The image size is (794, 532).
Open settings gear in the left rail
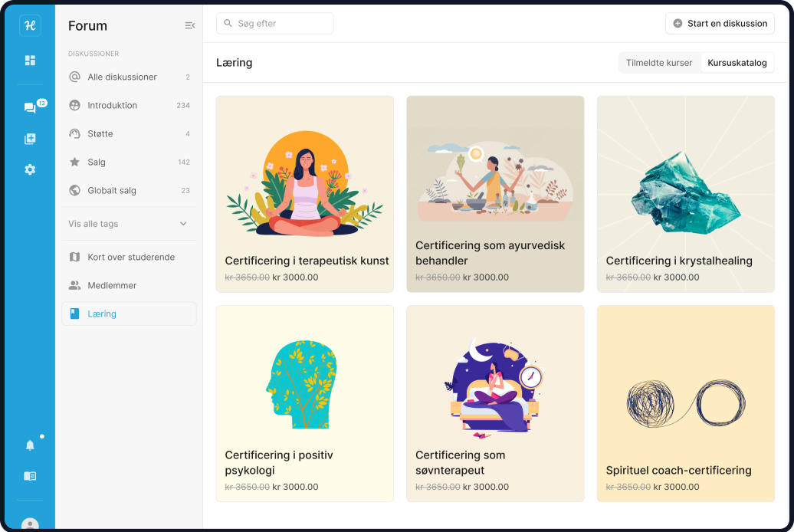pos(30,169)
